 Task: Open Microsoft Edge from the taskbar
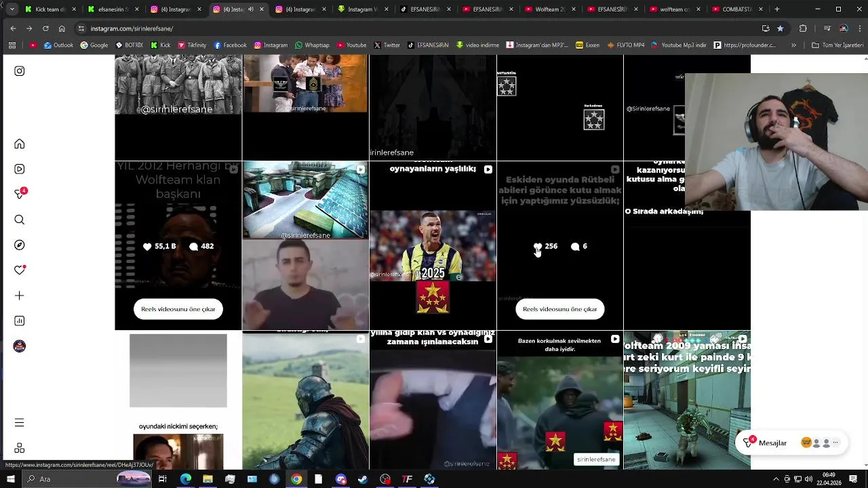point(185,479)
